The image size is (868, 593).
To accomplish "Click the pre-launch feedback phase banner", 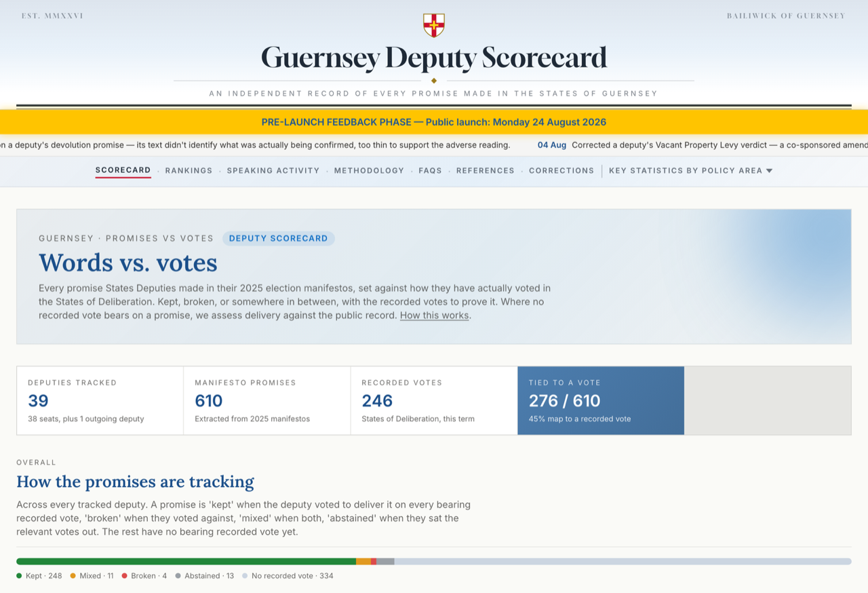I will coord(434,122).
